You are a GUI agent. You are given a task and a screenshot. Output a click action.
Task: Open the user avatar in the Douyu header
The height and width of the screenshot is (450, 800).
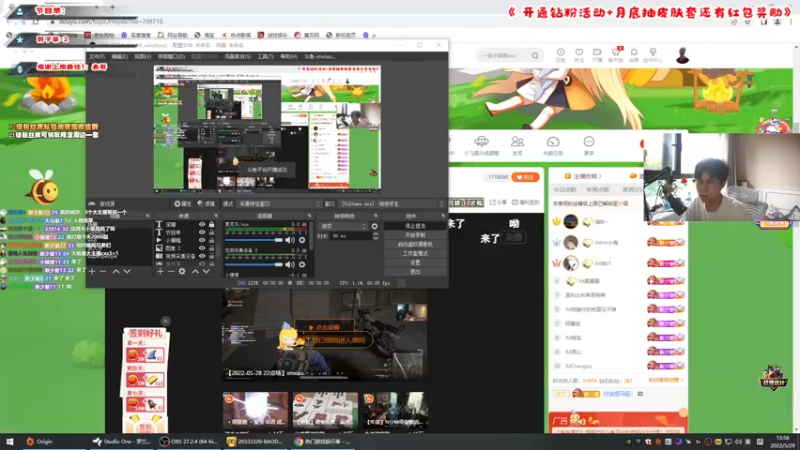click(682, 55)
